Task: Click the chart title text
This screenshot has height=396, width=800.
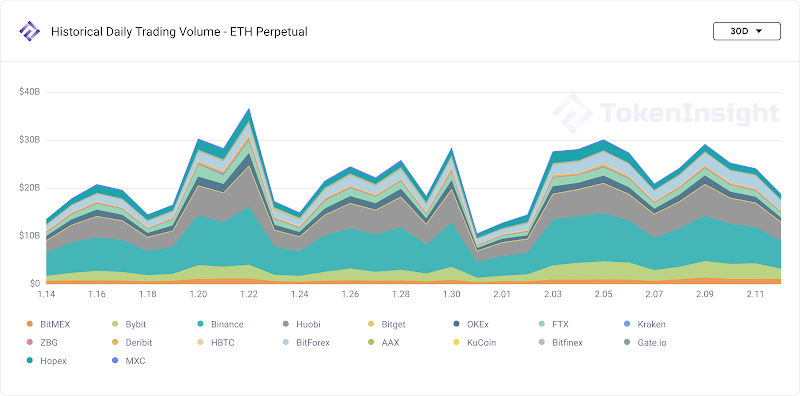Action: [179, 32]
